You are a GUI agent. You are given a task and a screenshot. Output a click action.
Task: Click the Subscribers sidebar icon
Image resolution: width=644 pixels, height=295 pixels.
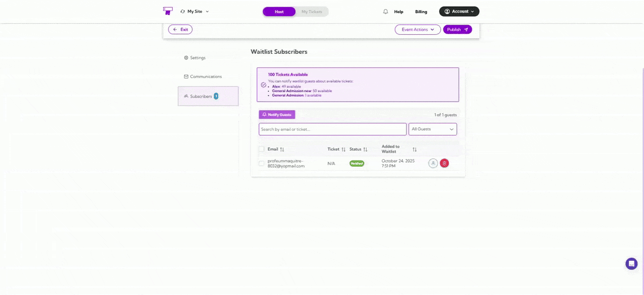point(186,96)
